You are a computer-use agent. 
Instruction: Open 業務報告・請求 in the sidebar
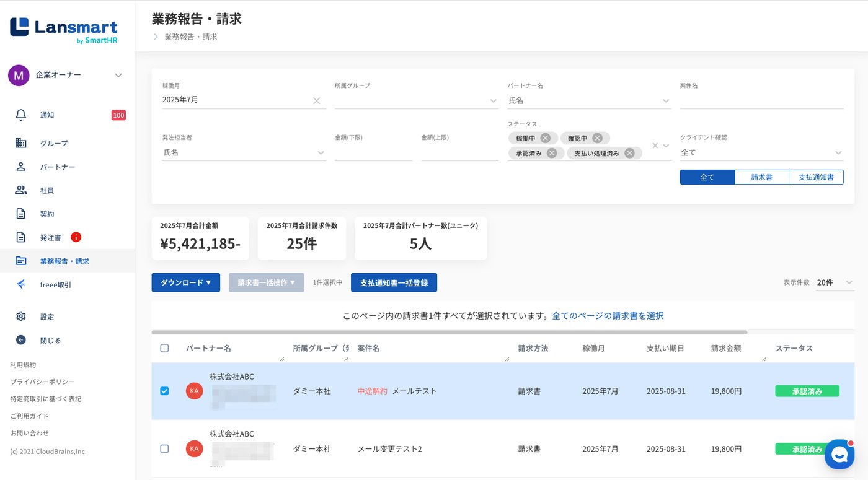pos(67,261)
